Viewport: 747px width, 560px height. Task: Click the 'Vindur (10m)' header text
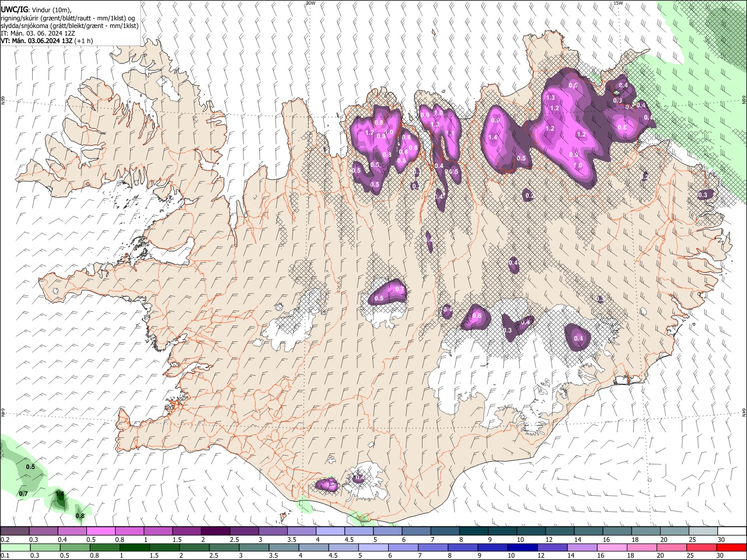click(x=51, y=9)
